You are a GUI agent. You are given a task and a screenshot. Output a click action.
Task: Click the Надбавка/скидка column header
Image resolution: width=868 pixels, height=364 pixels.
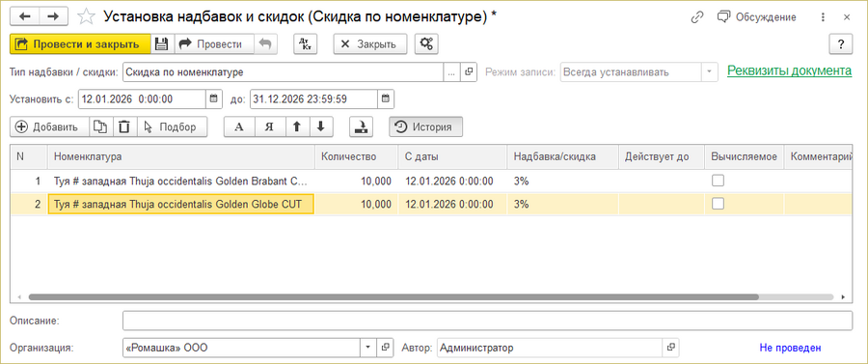(562, 156)
